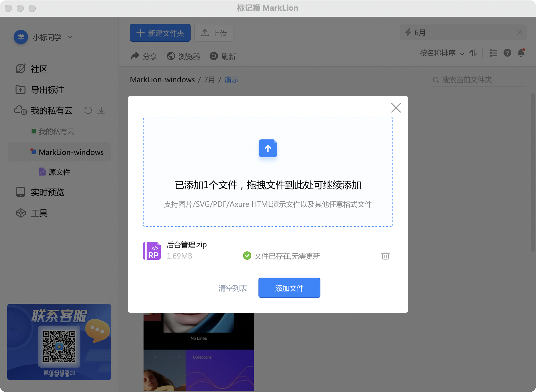Select the 社区 community icon in sidebar
Viewport: 536px width, 392px height.
click(x=20, y=69)
